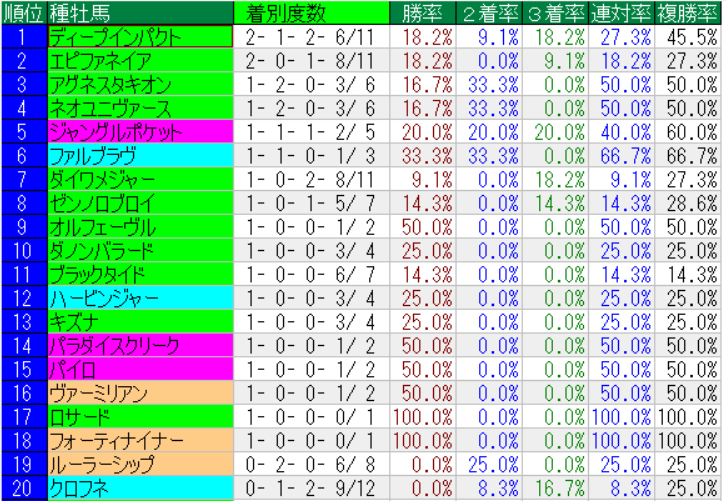Click the 順位 header cell
The image size is (726, 501).
24,13
